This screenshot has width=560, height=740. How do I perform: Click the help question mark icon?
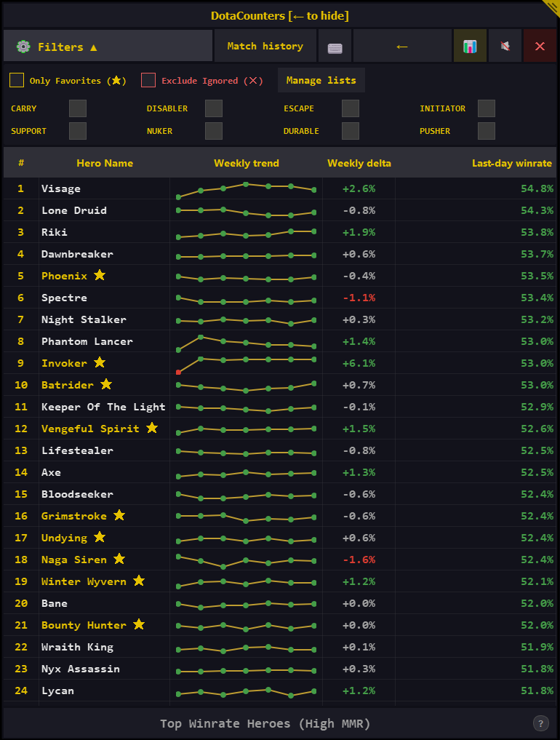[540, 723]
